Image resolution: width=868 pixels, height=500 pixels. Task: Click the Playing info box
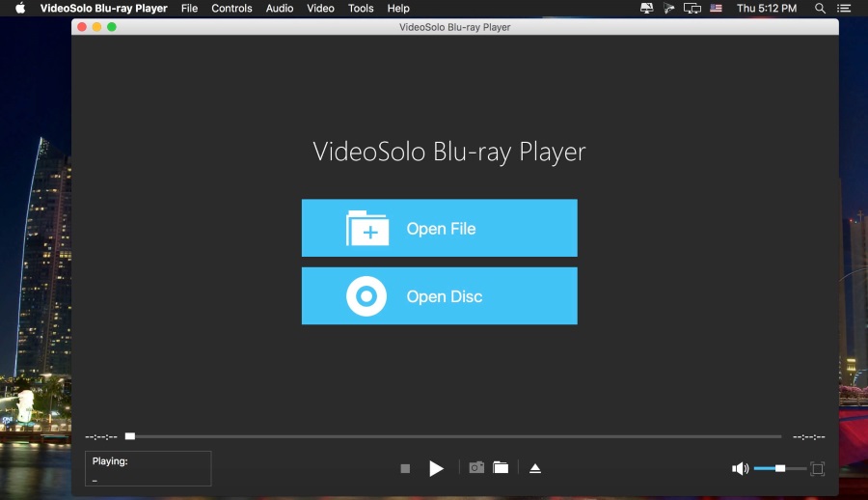(x=148, y=468)
